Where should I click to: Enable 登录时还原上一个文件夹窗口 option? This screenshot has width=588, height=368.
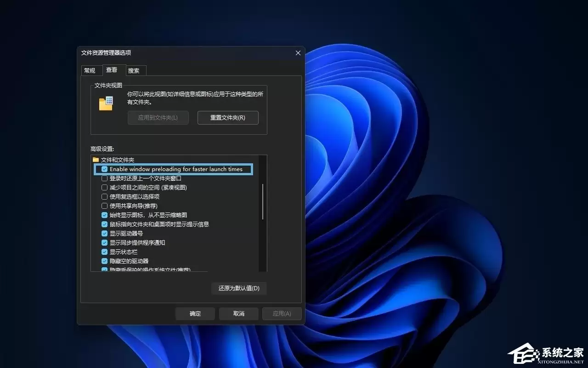pyautogui.click(x=104, y=178)
